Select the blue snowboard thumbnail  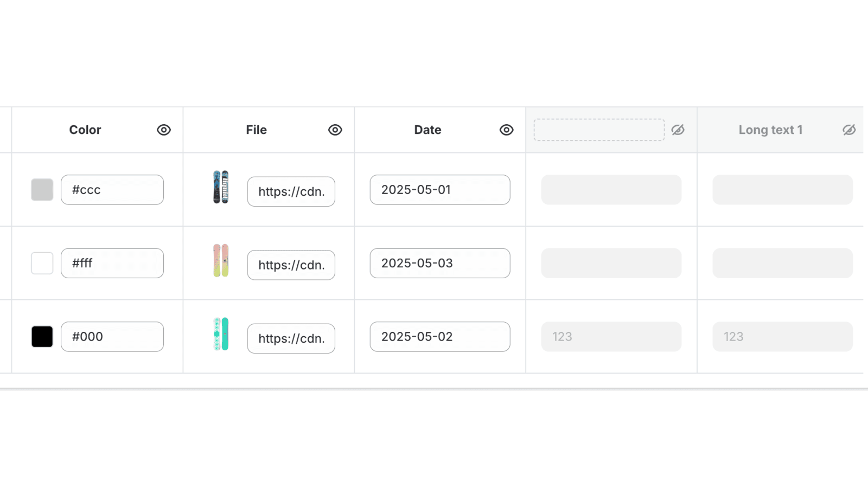click(221, 187)
